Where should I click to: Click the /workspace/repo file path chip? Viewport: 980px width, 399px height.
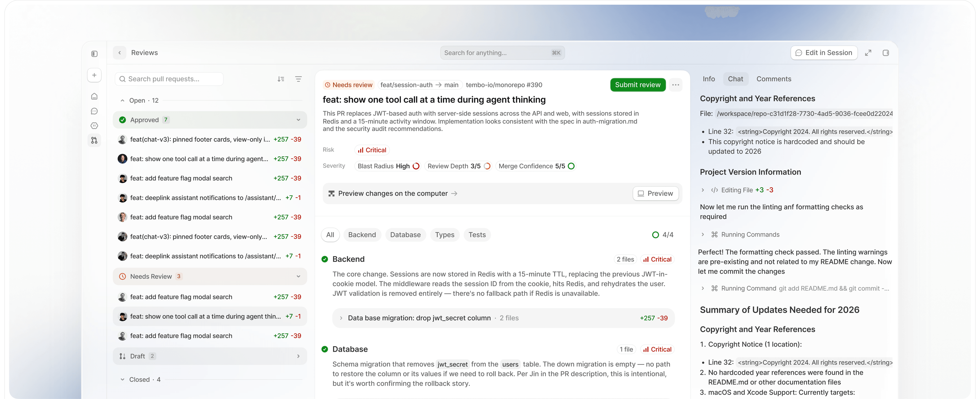coord(804,113)
